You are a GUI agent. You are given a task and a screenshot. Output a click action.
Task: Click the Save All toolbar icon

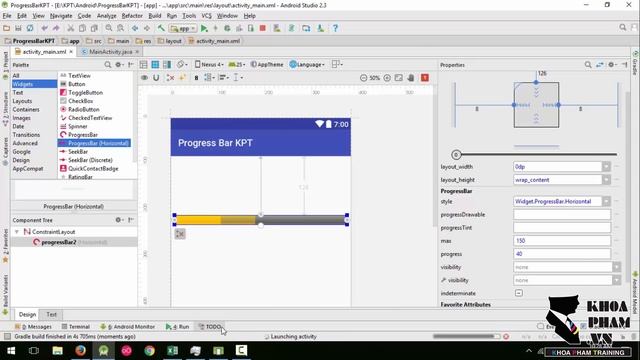[18, 28]
